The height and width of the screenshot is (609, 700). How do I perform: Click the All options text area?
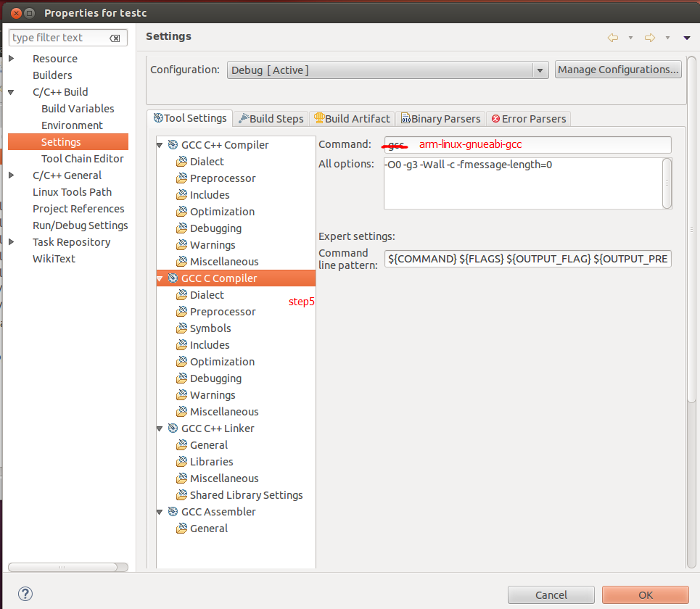coord(523,183)
